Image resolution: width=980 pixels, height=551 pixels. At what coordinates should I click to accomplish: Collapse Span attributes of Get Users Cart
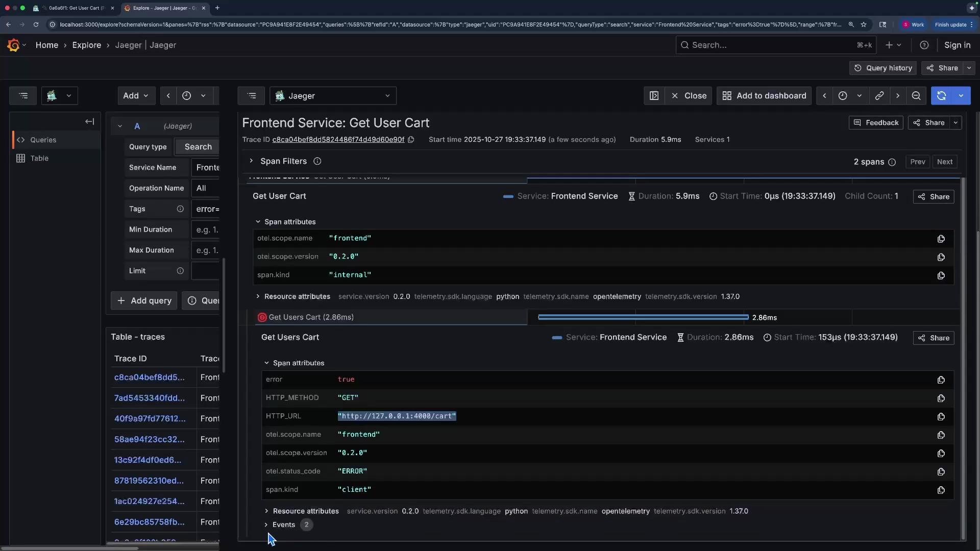pos(266,363)
